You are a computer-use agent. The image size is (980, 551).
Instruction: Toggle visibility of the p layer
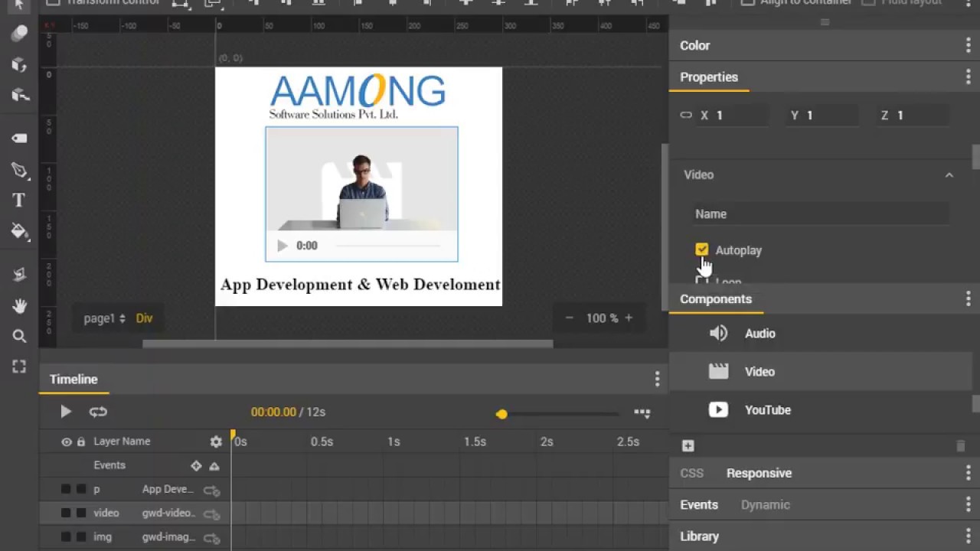point(66,489)
